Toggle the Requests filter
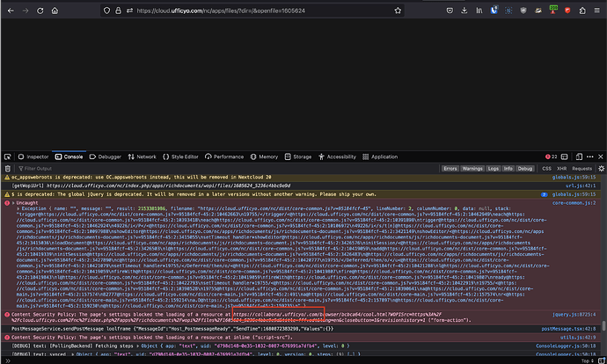Viewport: 607px width, 364px height. click(x=581, y=169)
